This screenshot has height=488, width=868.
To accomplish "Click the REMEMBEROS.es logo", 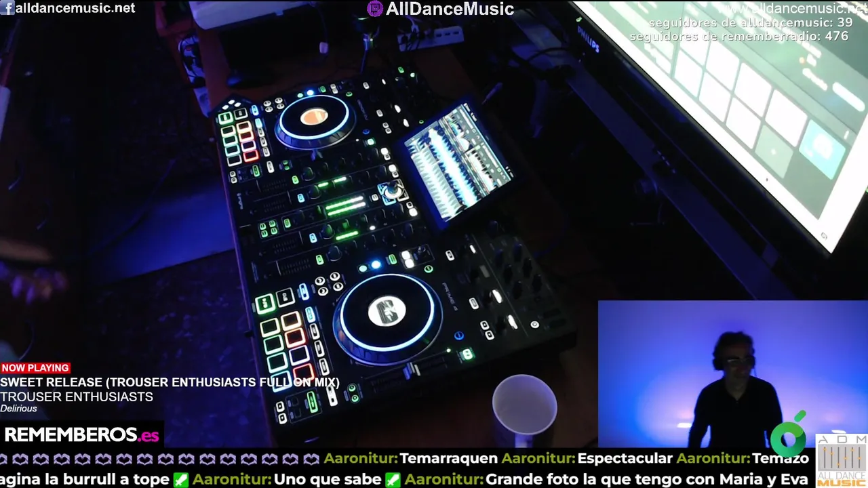I will pyautogui.click(x=81, y=434).
